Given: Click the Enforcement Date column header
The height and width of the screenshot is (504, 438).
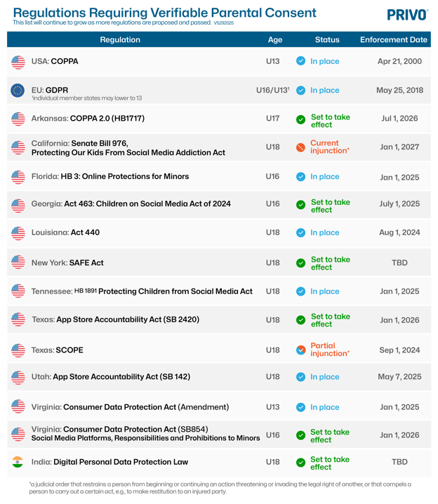Looking at the screenshot, I should point(394,39).
